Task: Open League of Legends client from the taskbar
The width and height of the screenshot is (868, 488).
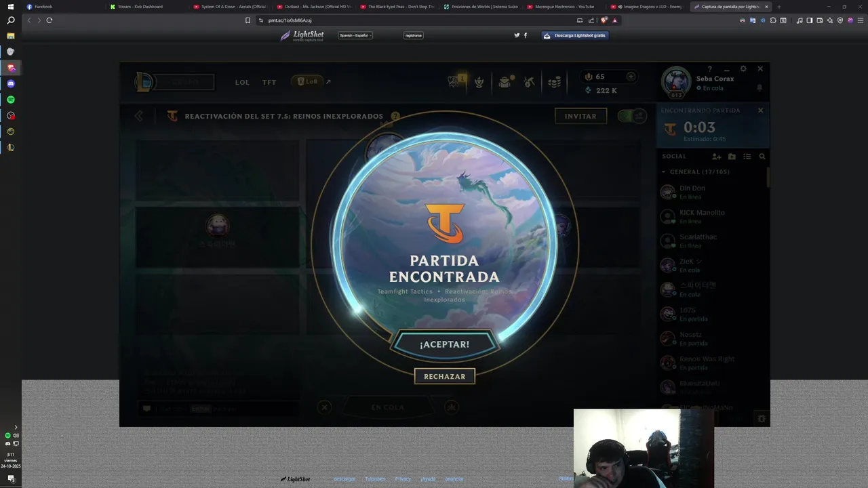Action: pos(11,147)
